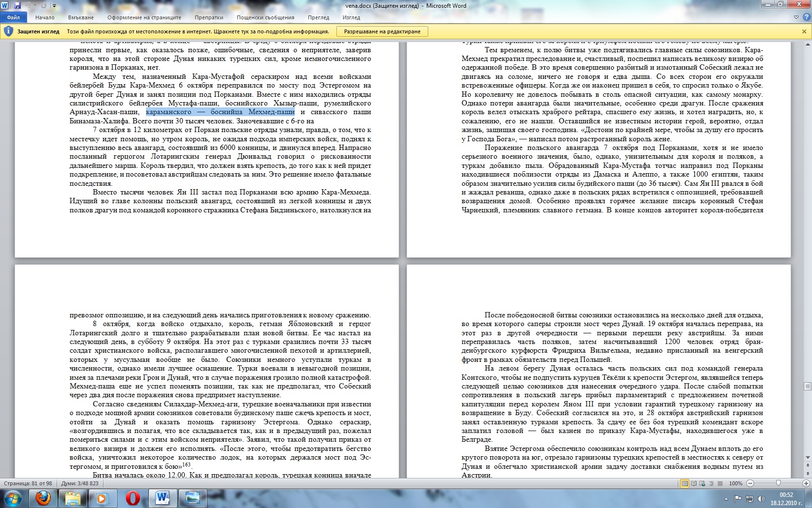Switch to Draft view in status bar

coord(720,483)
